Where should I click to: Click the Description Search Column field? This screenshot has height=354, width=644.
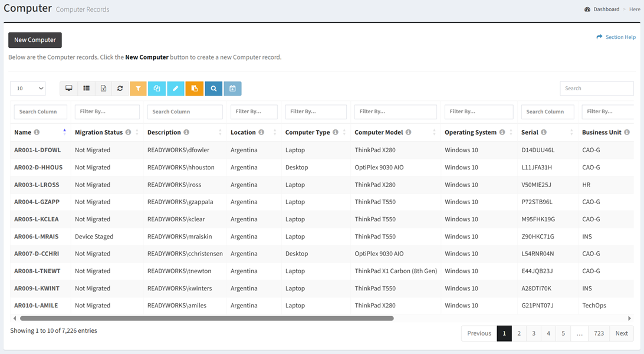coord(185,112)
